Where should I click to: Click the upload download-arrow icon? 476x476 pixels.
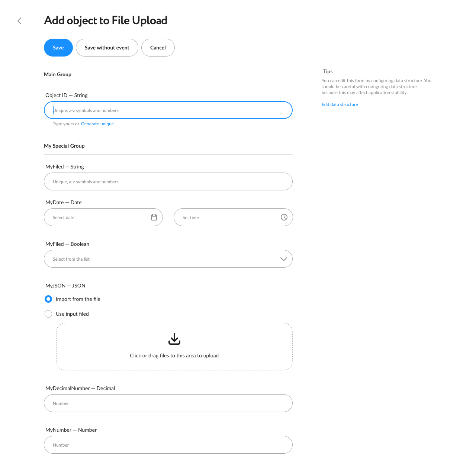tap(174, 339)
